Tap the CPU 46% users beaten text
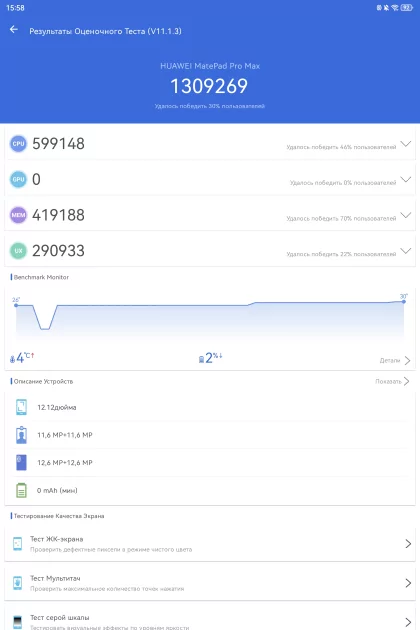Viewport: 420px width, 630px height. [341, 147]
